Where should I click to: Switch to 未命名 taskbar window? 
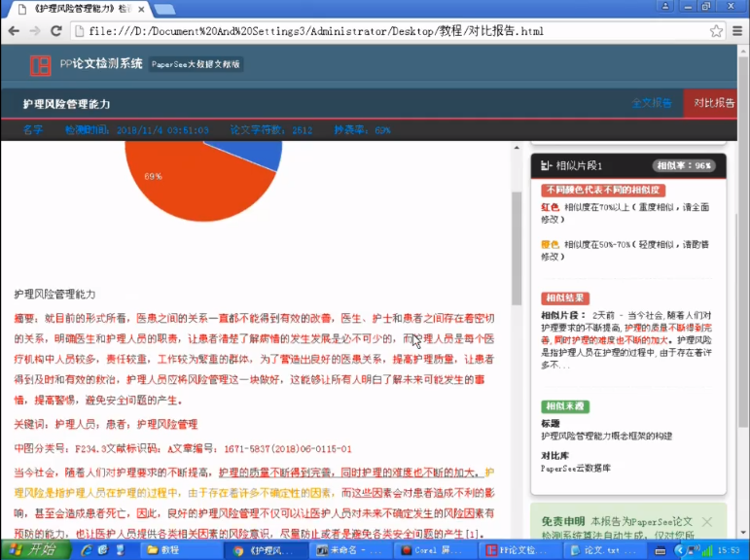(x=349, y=550)
